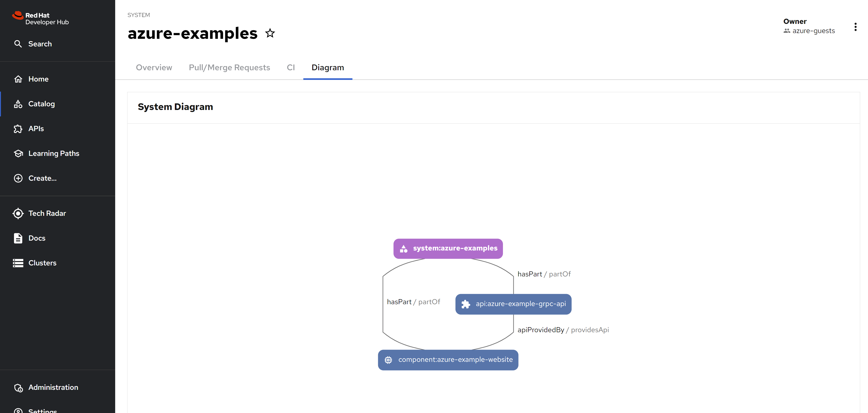This screenshot has height=413, width=868.
Task: Click the Catalog shapes icon in sidebar
Action: click(x=18, y=104)
